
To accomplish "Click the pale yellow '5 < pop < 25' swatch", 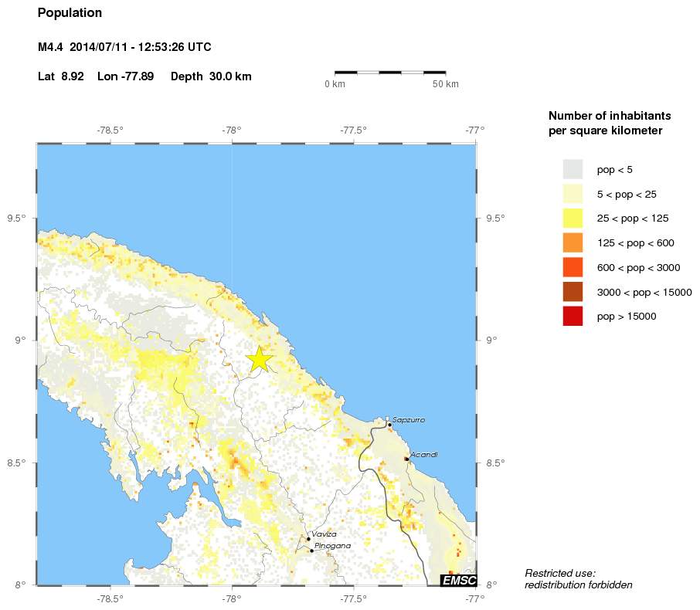I will click(573, 194).
